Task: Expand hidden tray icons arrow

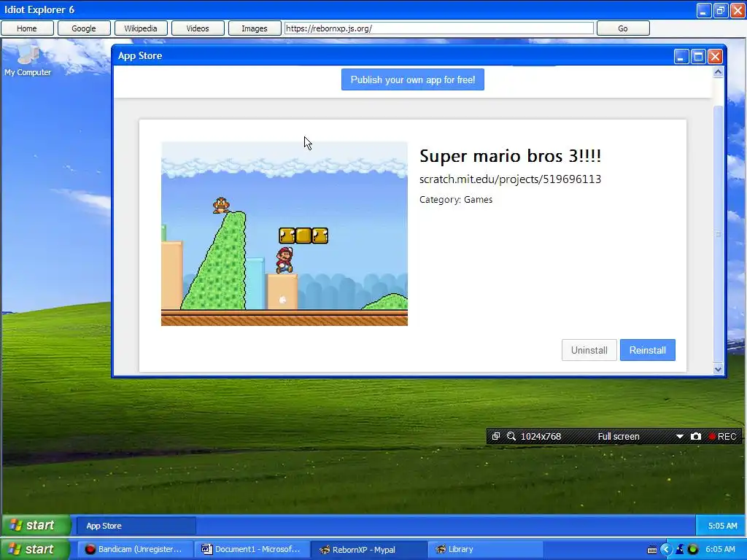Action: tap(665, 550)
